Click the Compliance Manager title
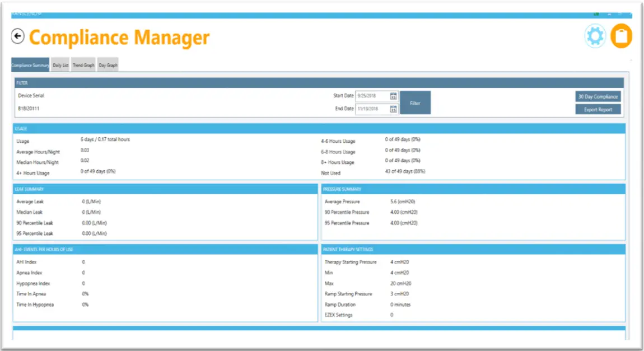Screen dimensions: 644x351 [119, 38]
